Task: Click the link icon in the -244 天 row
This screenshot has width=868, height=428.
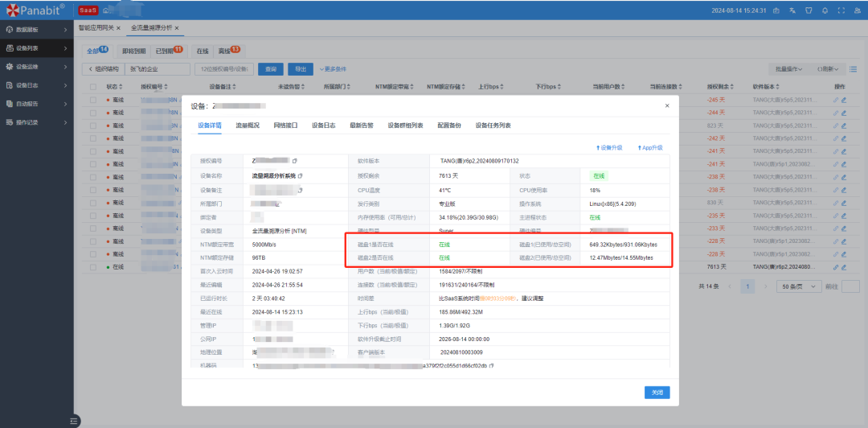Action: click(x=836, y=113)
